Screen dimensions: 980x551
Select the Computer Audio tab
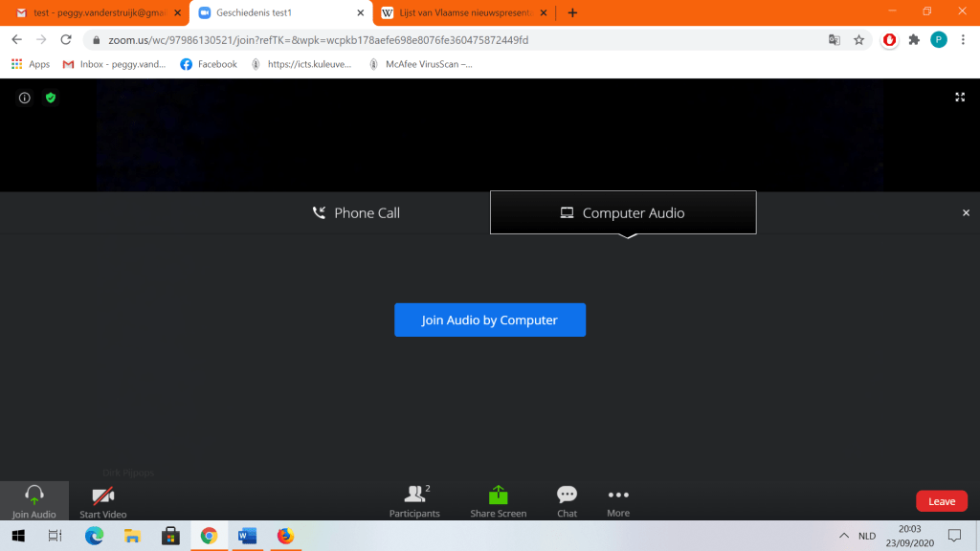pos(623,213)
